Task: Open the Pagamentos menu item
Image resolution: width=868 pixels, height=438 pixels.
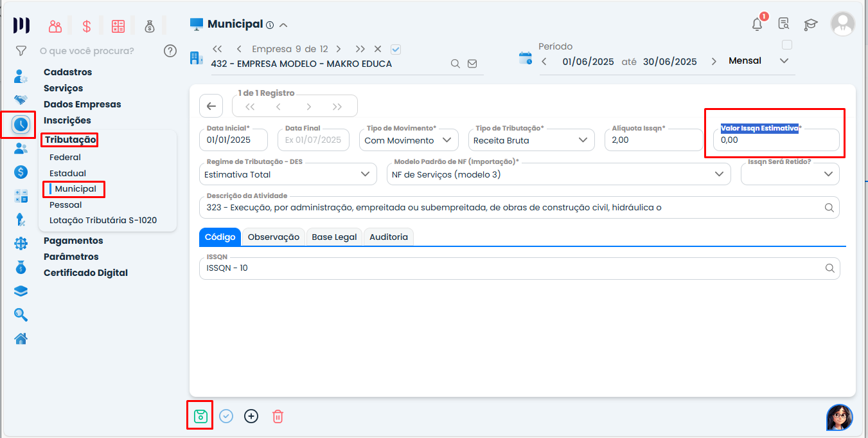Action: (x=73, y=241)
